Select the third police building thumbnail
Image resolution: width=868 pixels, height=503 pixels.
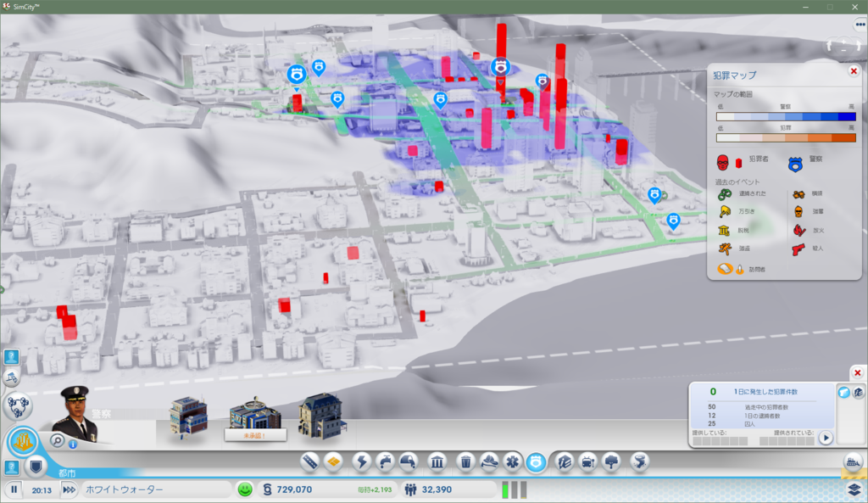322,416
